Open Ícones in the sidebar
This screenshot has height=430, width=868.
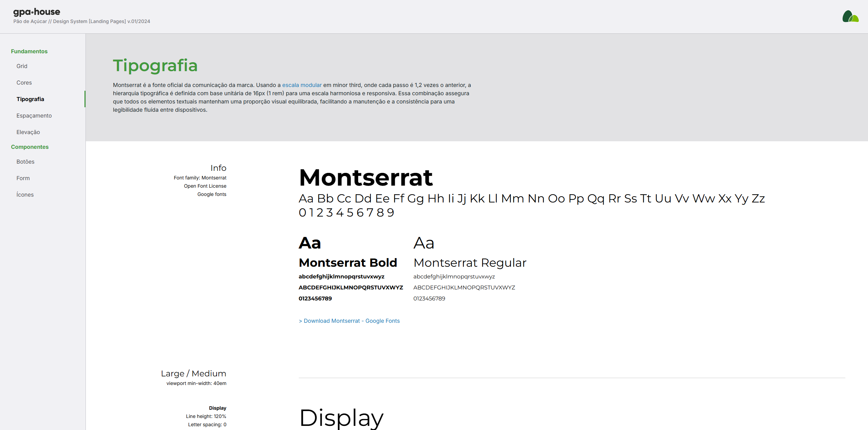[x=25, y=195]
